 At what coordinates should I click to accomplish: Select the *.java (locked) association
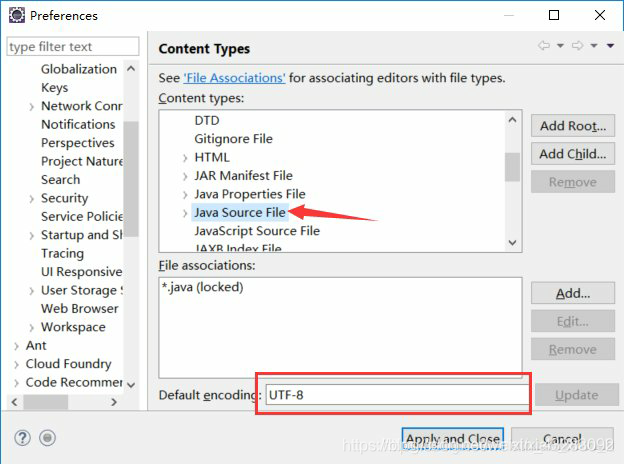202,287
